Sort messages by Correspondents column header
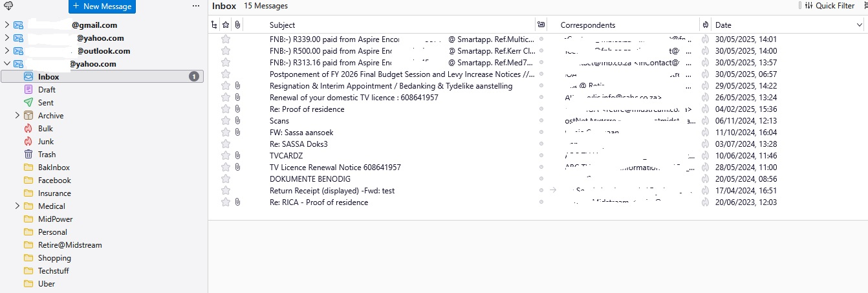 (x=621, y=25)
